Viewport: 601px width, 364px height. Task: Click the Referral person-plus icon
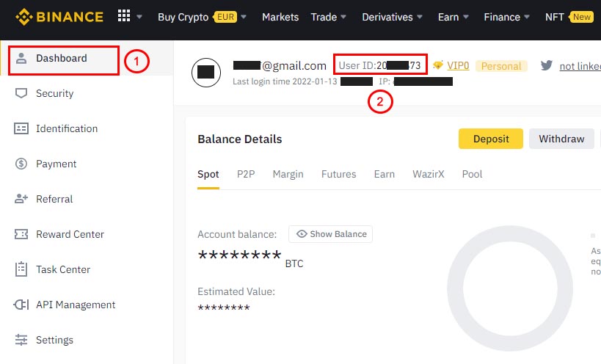click(x=21, y=199)
